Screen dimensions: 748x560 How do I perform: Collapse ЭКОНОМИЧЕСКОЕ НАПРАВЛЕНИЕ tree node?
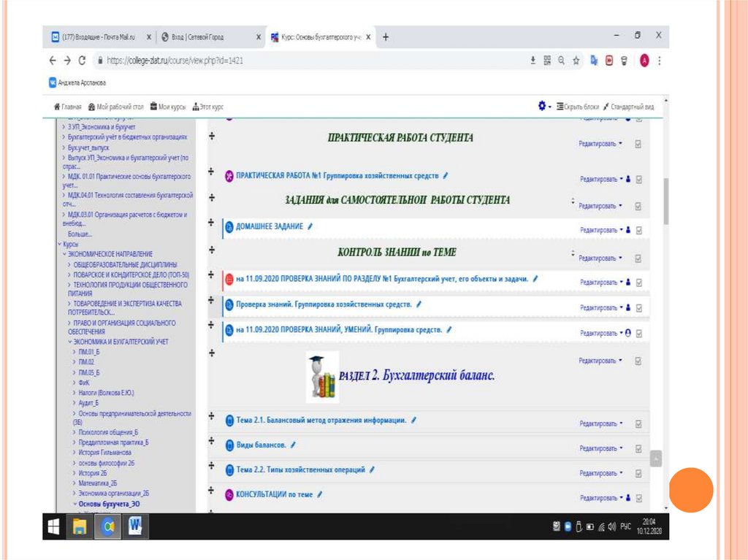tap(64, 254)
